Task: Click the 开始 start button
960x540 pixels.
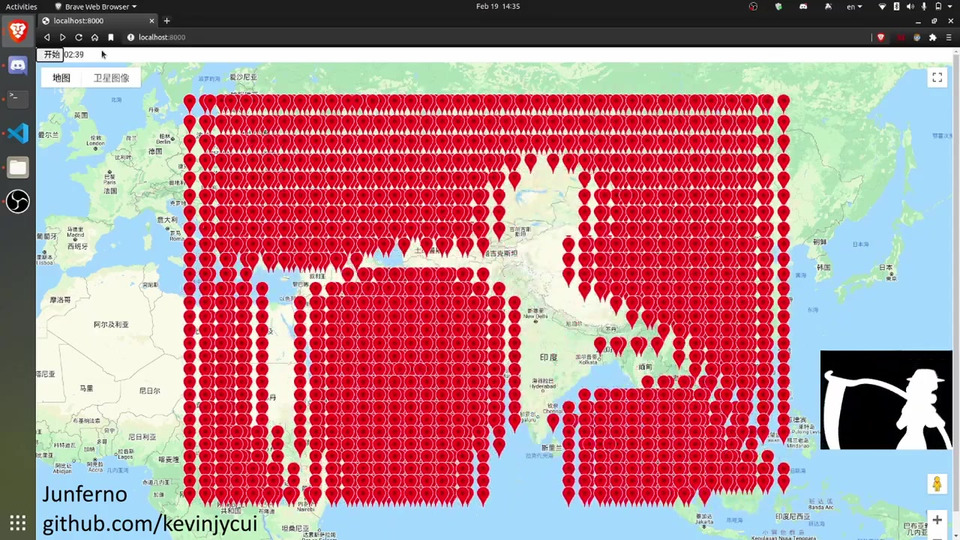Action: [x=51, y=54]
